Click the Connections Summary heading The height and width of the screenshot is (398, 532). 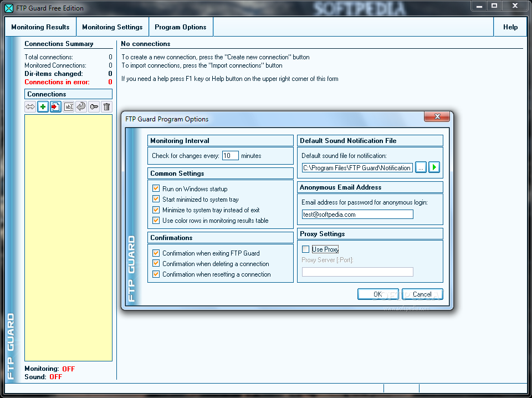point(59,44)
